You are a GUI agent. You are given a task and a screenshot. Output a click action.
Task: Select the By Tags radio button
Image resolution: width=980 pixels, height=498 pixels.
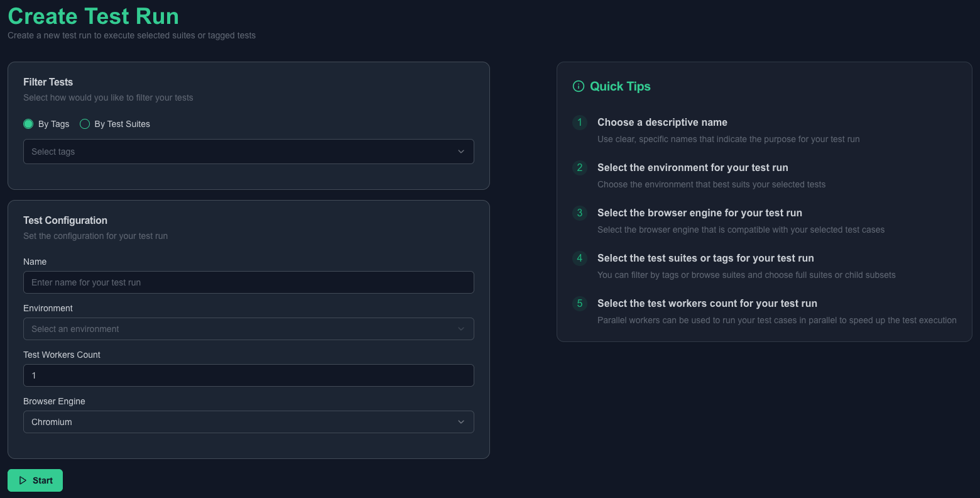point(28,124)
